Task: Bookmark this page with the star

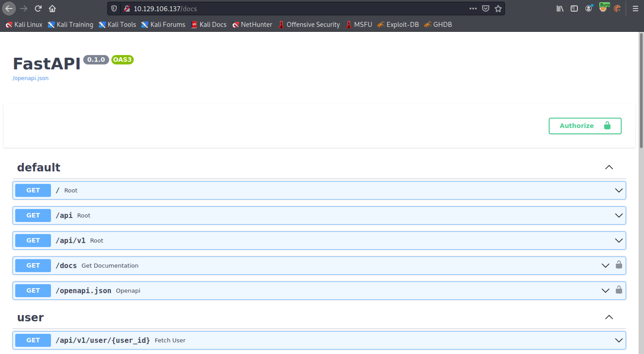Action: tap(498, 9)
